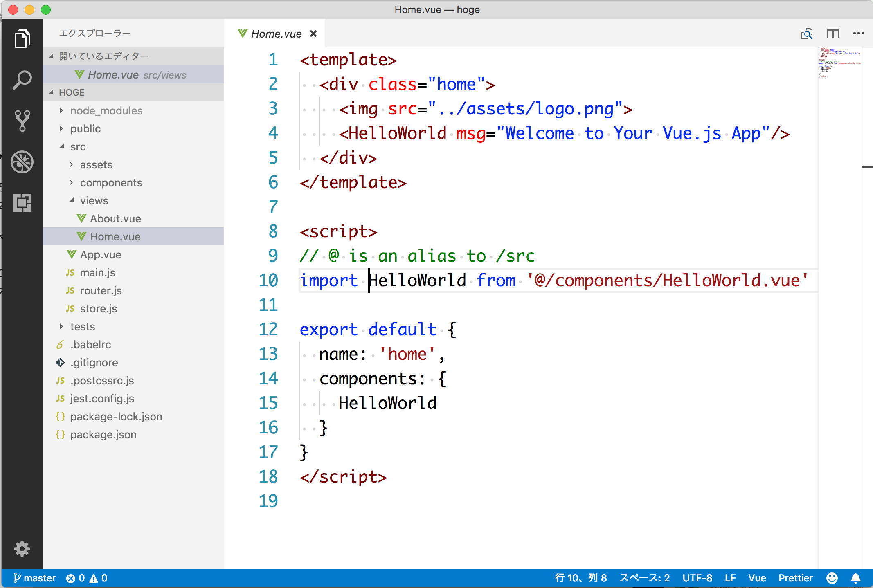Click 'export' keyword on line 12
The image size is (873, 588).
[x=328, y=330]
